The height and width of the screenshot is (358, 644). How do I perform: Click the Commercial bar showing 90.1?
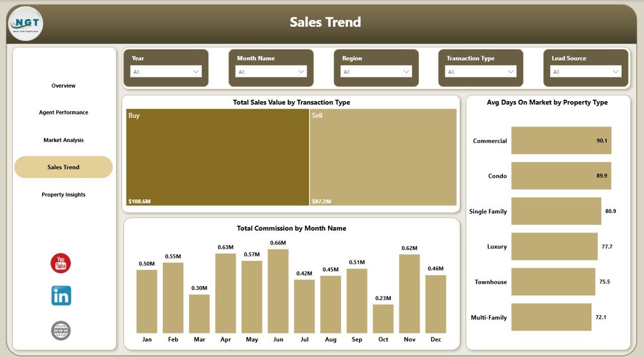pyautogui.click(x=561, y=141)
